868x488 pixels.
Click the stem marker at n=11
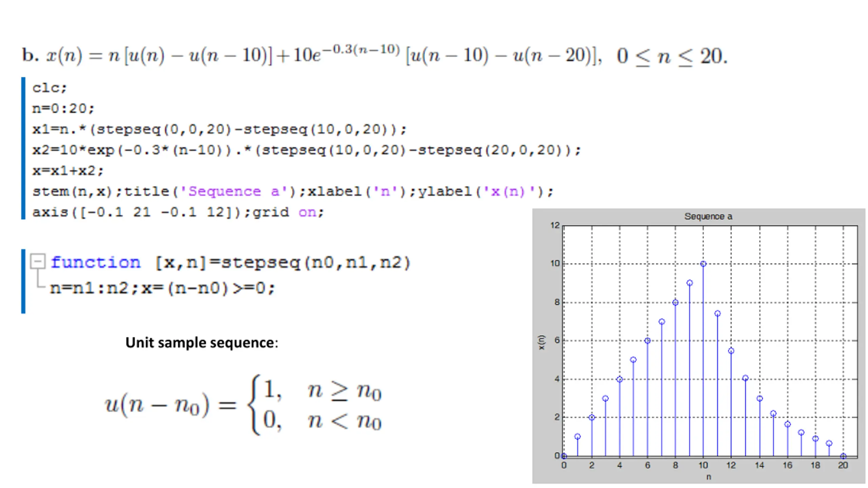tap(717, 313)
